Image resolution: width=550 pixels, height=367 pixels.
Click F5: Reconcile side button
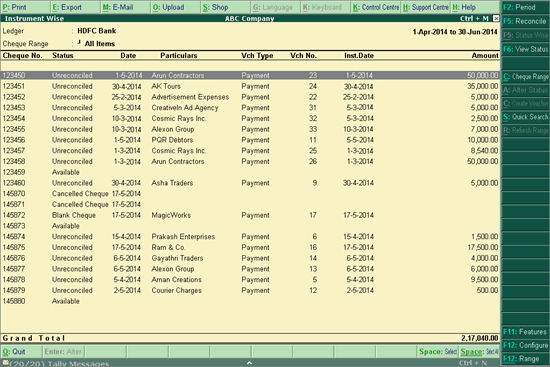(525, 21)
